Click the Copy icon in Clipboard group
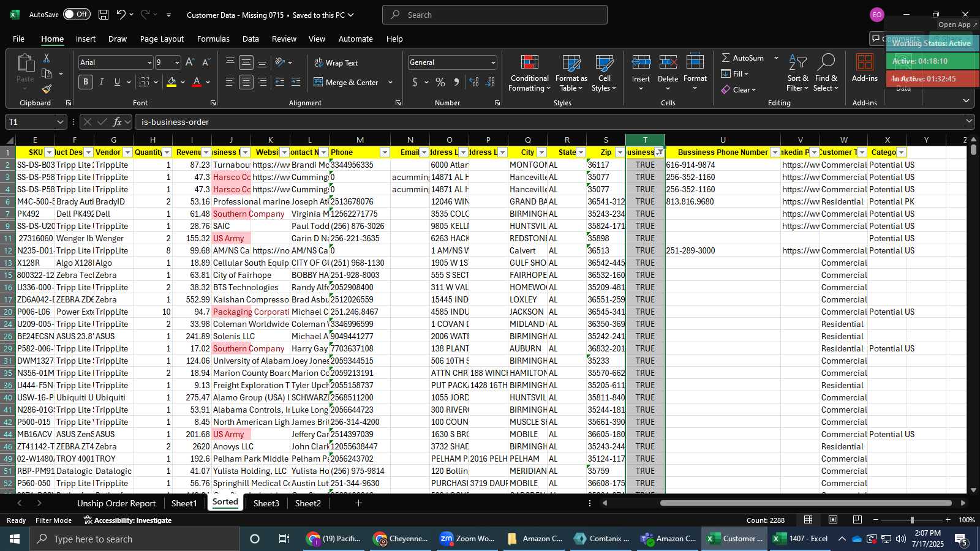Image resolution: width=980 pixels, height=551 pixels. coord(47,73)
